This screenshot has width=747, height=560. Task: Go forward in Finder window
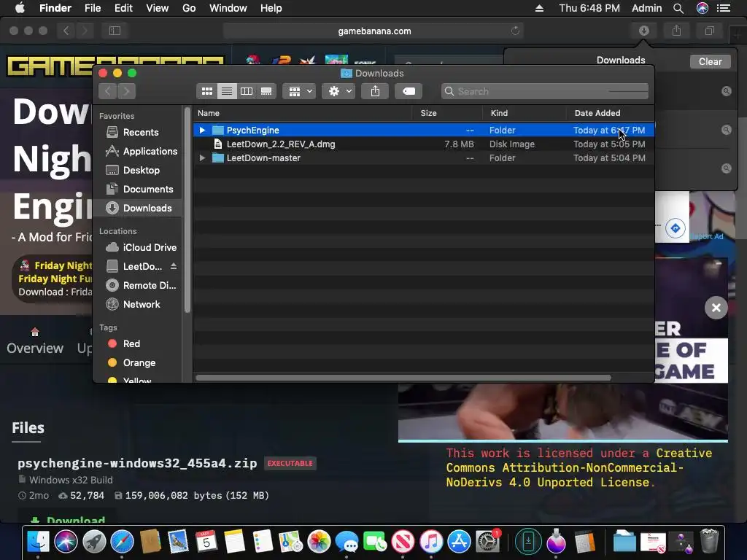[126, 91]
